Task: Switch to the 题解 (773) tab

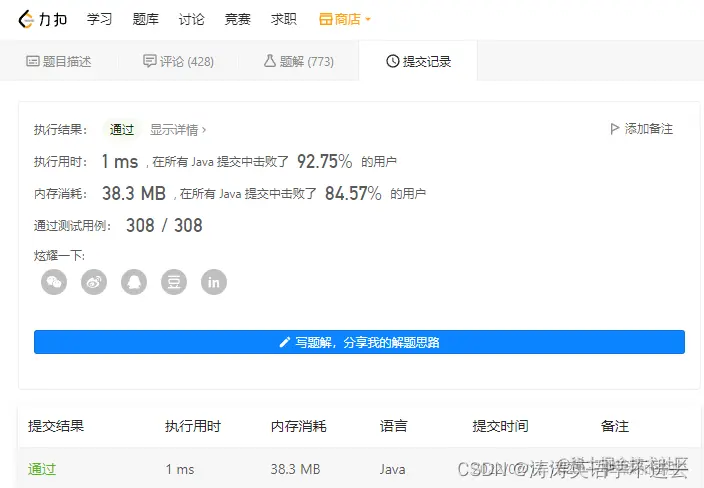Action: click(299, 61)
